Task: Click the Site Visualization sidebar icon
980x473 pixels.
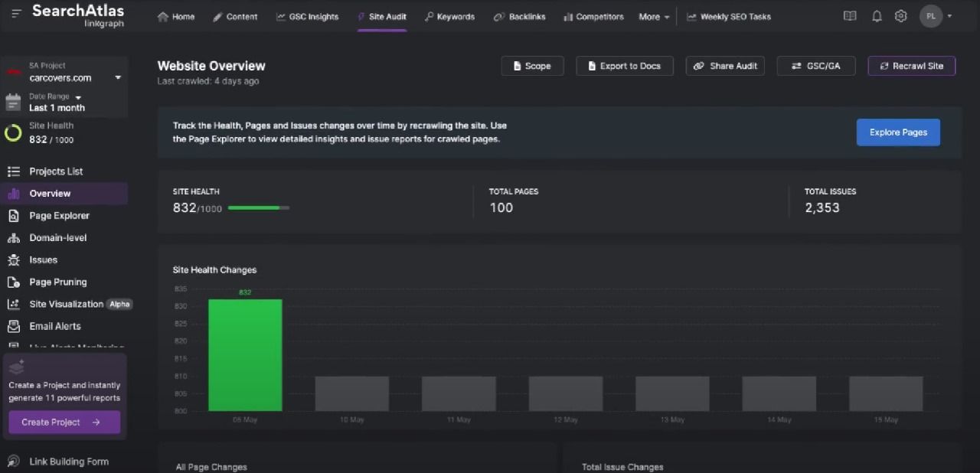Action: 13,305
